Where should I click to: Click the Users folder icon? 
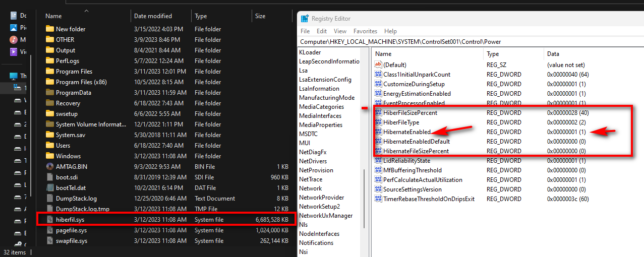tap(49, 145)
